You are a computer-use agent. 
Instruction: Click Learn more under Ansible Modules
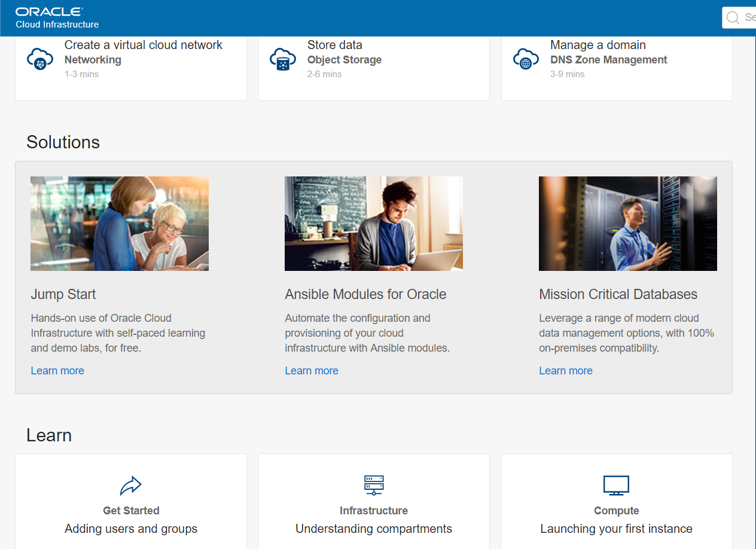coord(312,371)
